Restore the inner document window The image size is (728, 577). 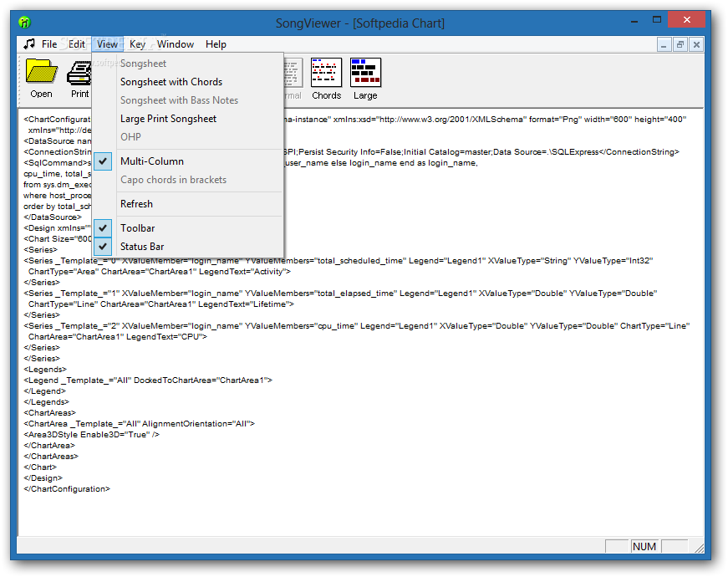(x=680, y=44)
